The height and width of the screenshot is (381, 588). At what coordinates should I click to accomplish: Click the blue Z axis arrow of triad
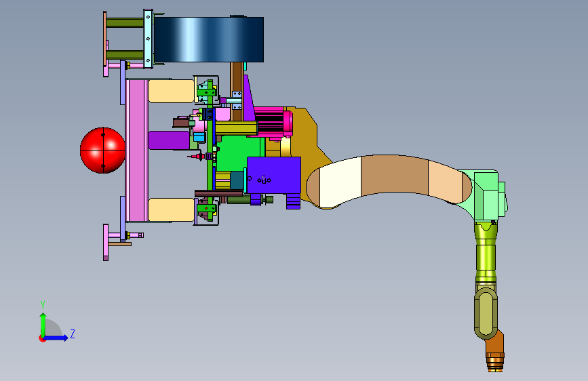56,338
